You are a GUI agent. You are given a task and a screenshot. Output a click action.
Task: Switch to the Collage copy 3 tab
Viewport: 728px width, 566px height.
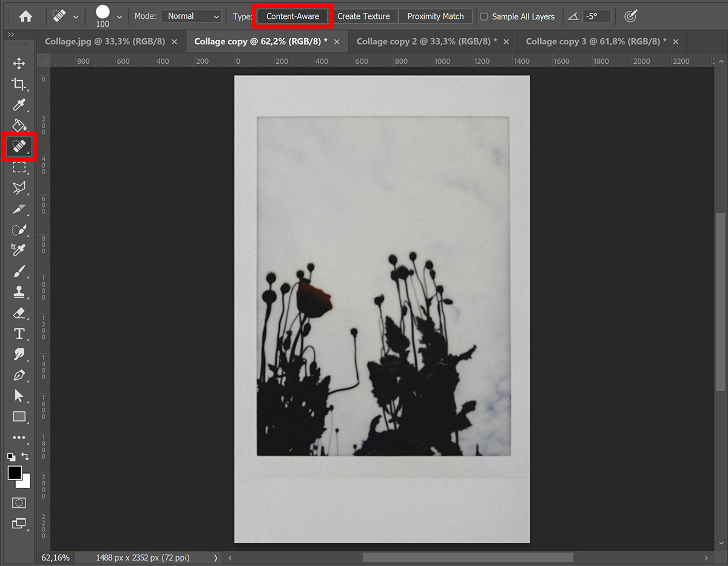(x=596, y=41)
